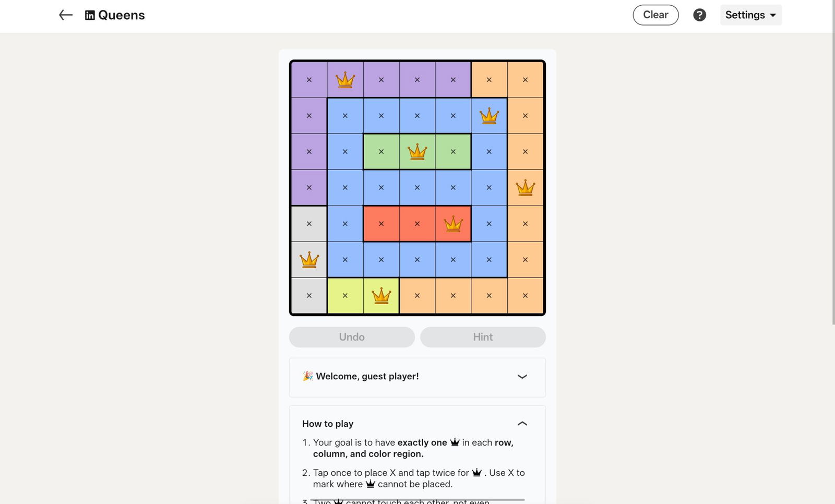Click the Queens page title
This screenshot has width=835, height=504.
[x=122, y=15]
